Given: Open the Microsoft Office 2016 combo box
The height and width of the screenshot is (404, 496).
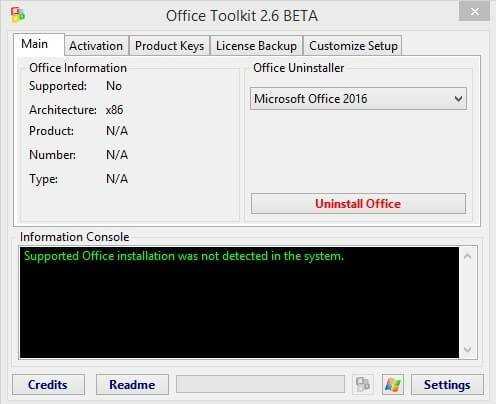Looking at the screenshot, I should tap(358, 99).
